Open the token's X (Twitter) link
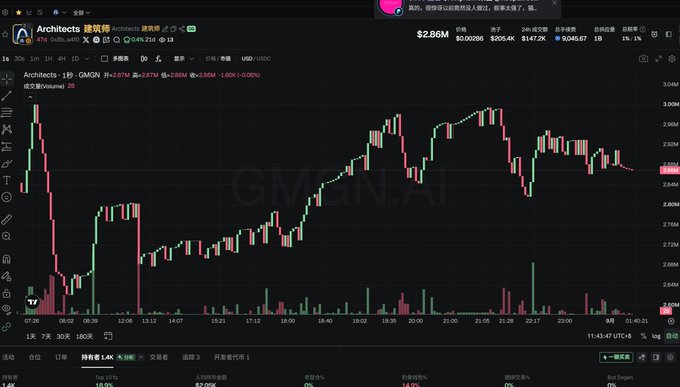Image resolution: width=680 pixels, height=387 pixels. [x=86, y=40]
